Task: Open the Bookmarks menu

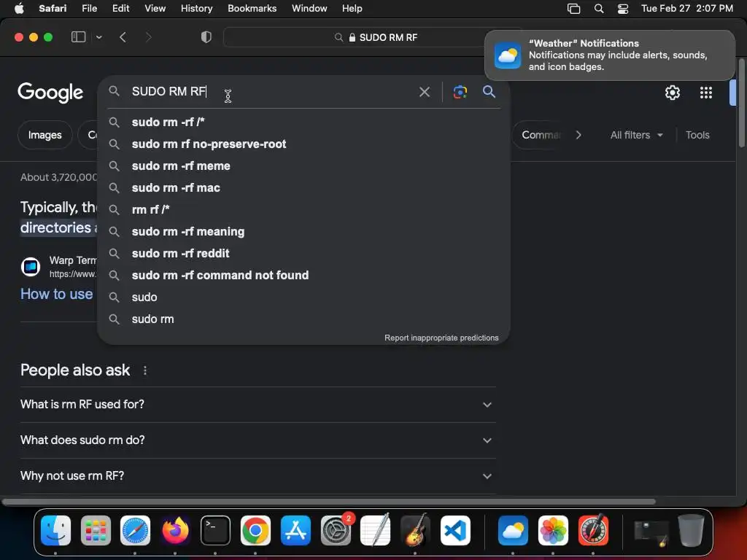Action: coord(252,9)
